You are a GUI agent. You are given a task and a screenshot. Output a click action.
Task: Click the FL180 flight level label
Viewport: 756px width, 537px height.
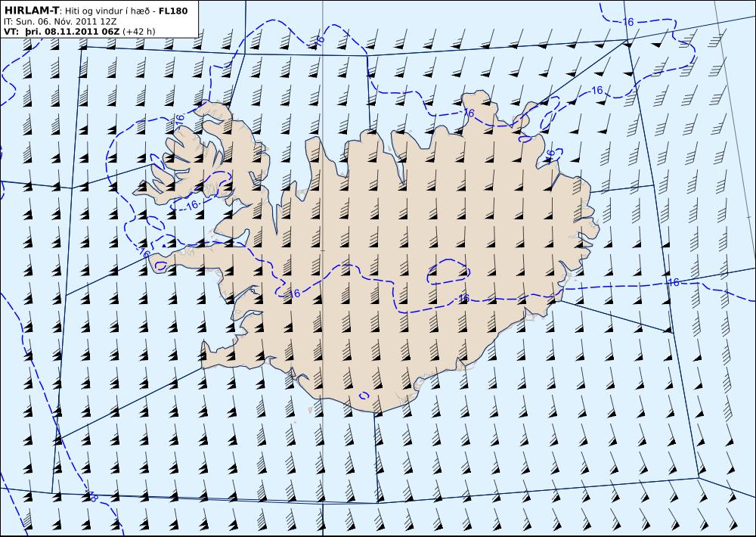(x=173, y=11)
